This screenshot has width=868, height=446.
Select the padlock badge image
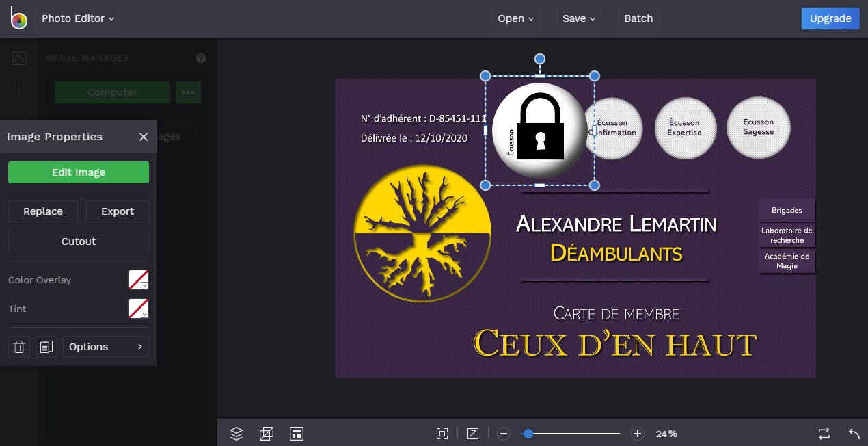click(540, 130)
